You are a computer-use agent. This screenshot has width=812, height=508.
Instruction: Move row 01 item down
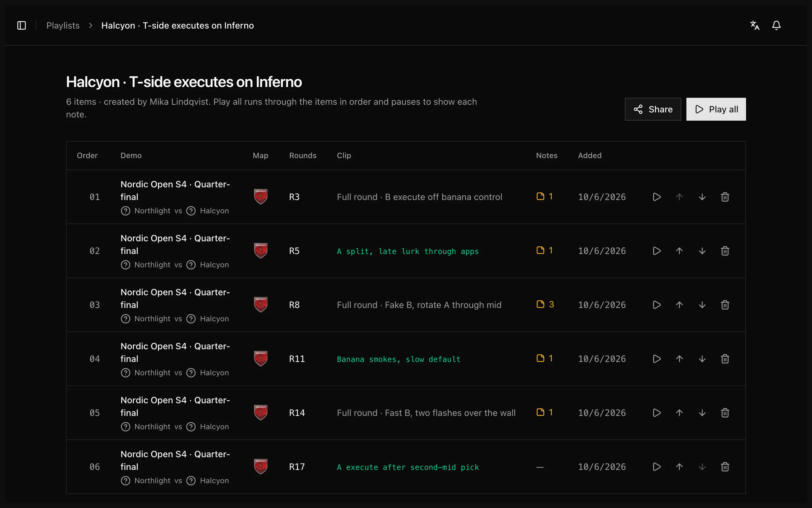(702, 197)
